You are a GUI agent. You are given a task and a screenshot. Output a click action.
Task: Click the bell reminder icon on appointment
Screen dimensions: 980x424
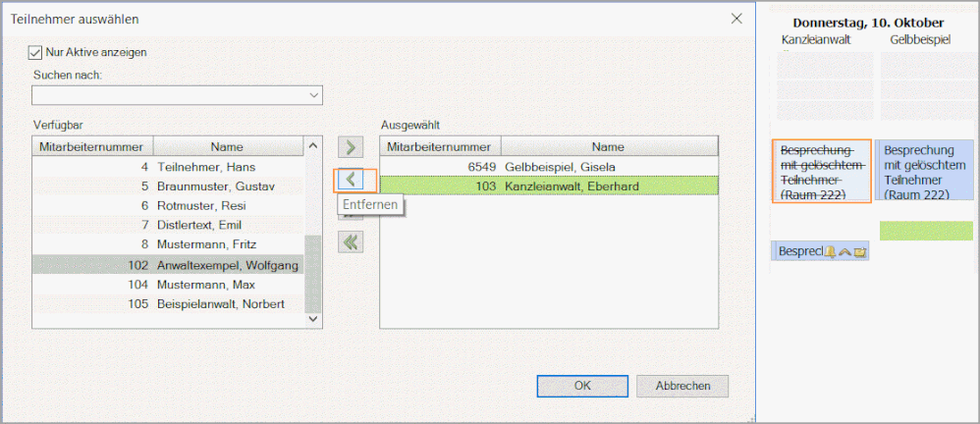[830, 252]
